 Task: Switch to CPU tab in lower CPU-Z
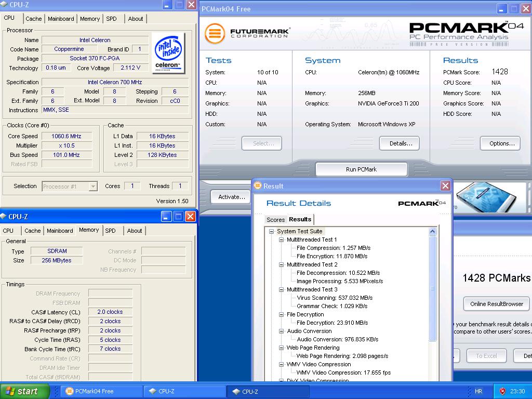click(8, 231)
